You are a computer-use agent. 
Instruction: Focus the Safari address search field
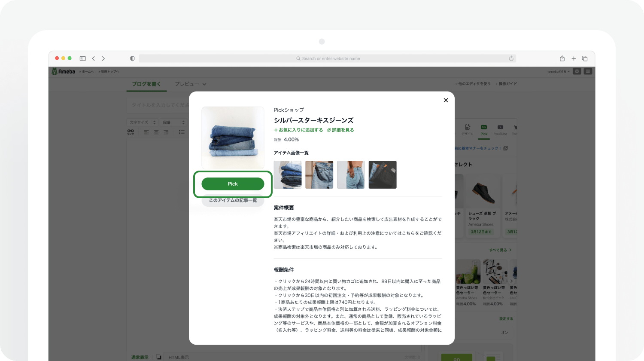click(328, 58)
